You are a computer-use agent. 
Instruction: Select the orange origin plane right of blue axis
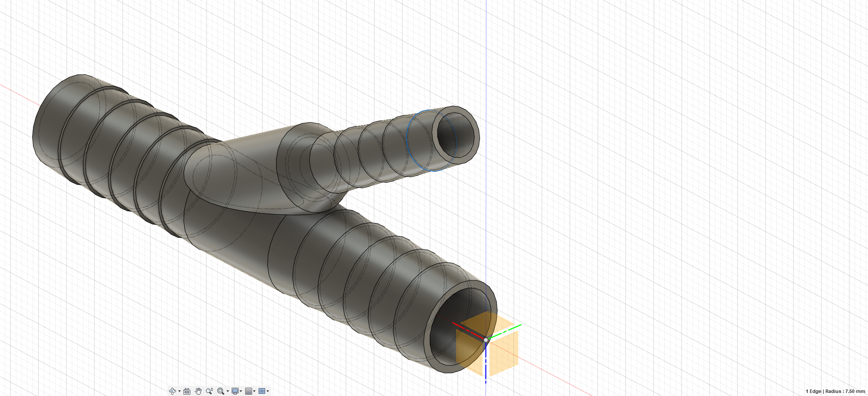504,354
